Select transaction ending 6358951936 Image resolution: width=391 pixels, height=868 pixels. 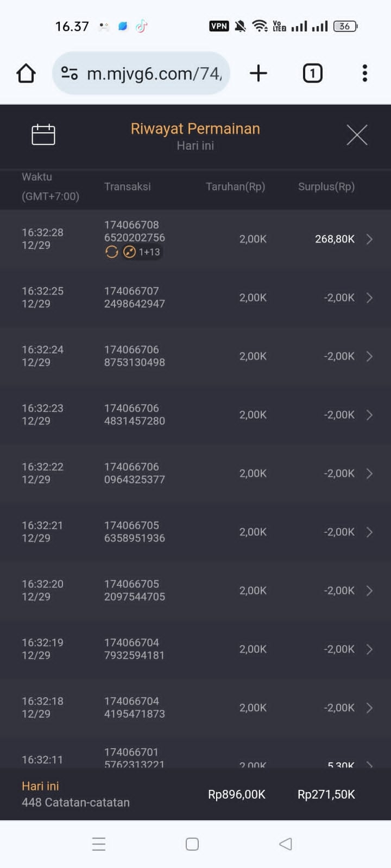[135, 532]
